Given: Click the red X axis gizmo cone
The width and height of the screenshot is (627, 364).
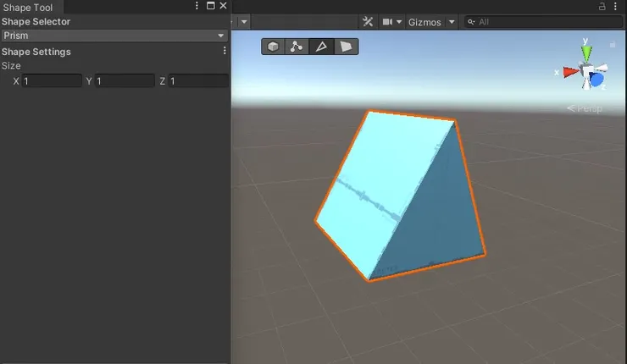Looking at the screenshot, I should point(571,72).
